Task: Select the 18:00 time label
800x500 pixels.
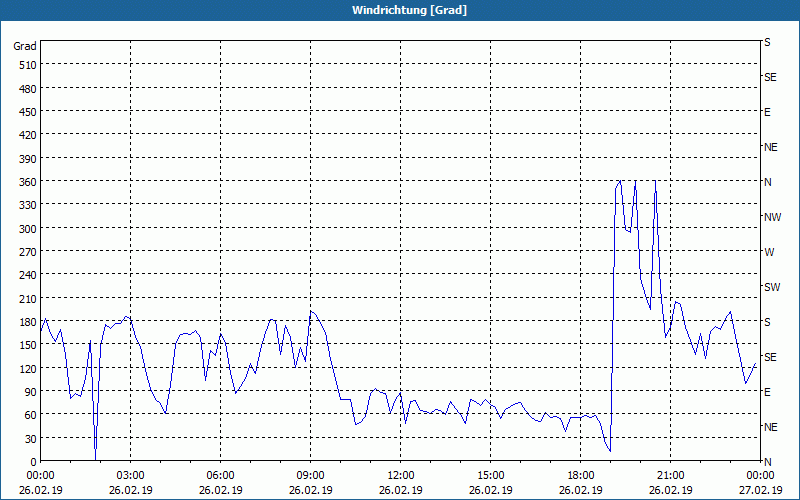Action: 581,476
